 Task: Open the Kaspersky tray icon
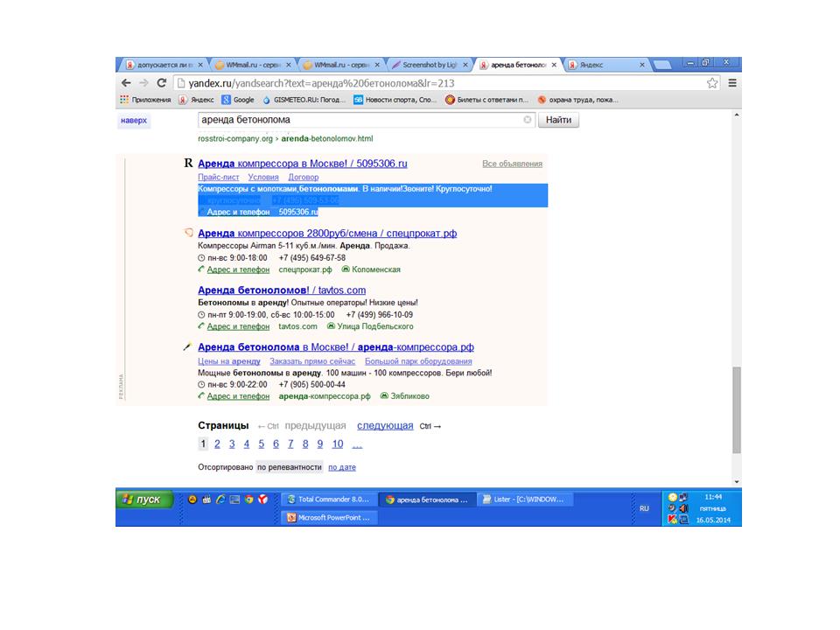tap(672, 519)
